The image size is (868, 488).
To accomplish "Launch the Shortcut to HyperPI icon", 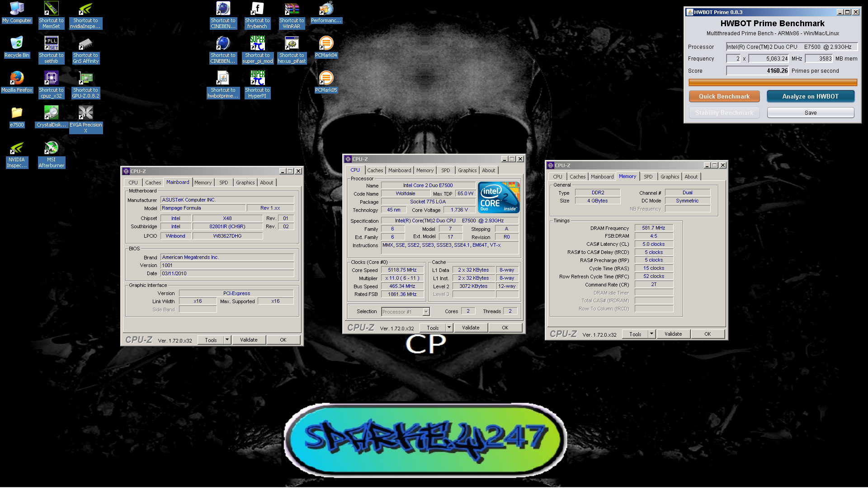I will tap(257, 85).
